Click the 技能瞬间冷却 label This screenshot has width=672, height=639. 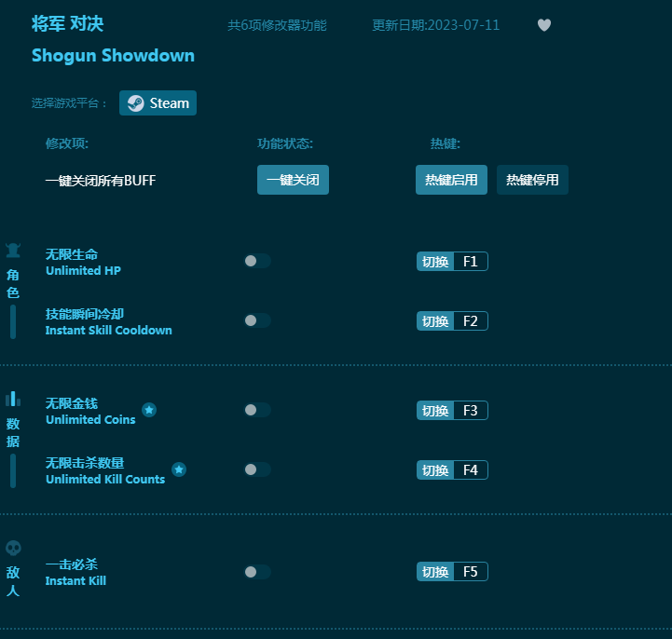tap(85, 314)
